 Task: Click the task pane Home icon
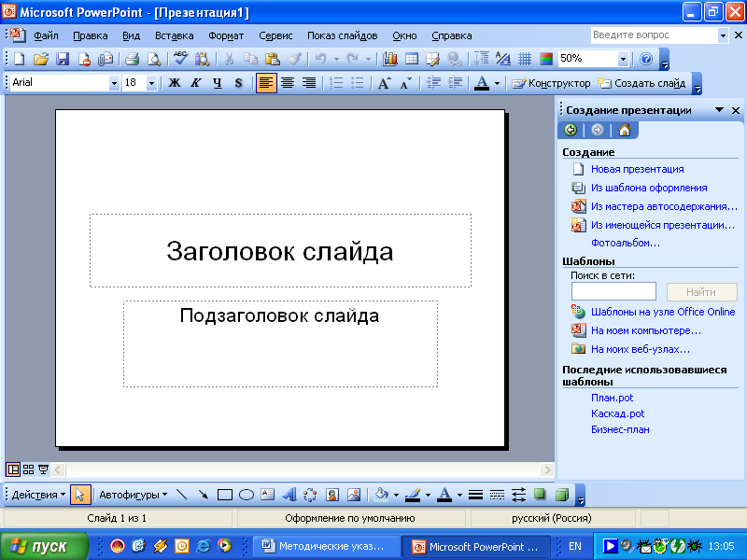624,130
